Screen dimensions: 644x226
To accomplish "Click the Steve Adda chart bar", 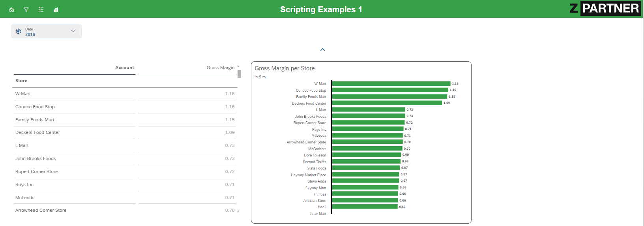I will pos(365,181).
